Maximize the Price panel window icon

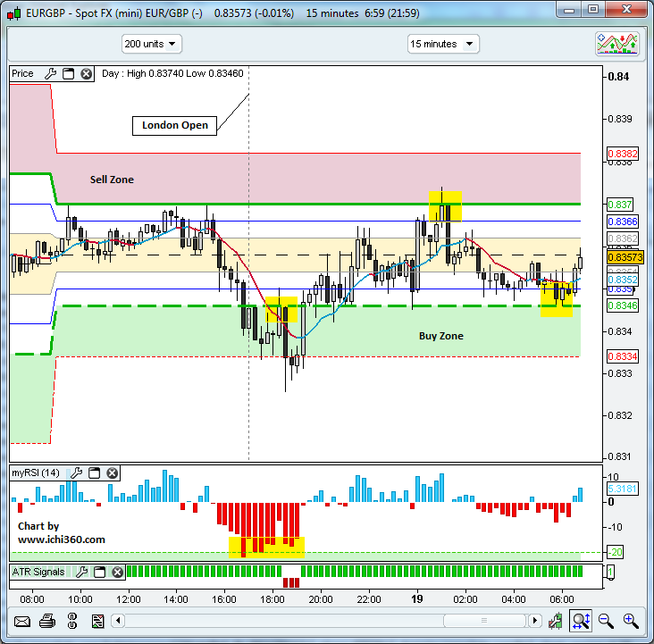(x=68, y=74)
